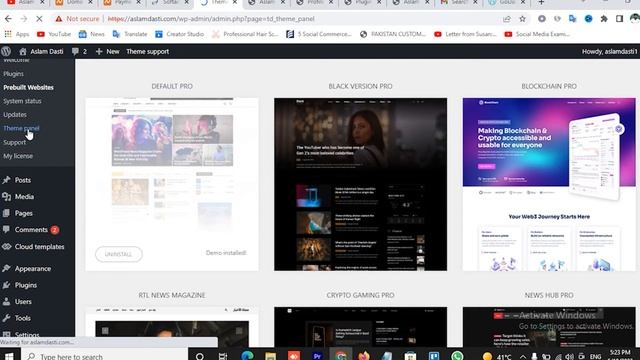Open WhatsApp from taskbar
640x360 pixels.
[x=457, y=356]
